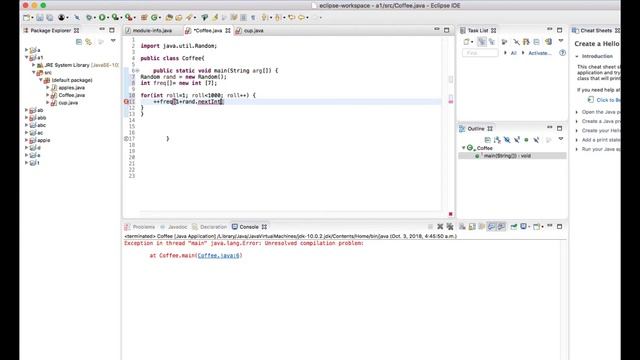
Task: Expand the JRE System Library node
Action: pos(33,65)
